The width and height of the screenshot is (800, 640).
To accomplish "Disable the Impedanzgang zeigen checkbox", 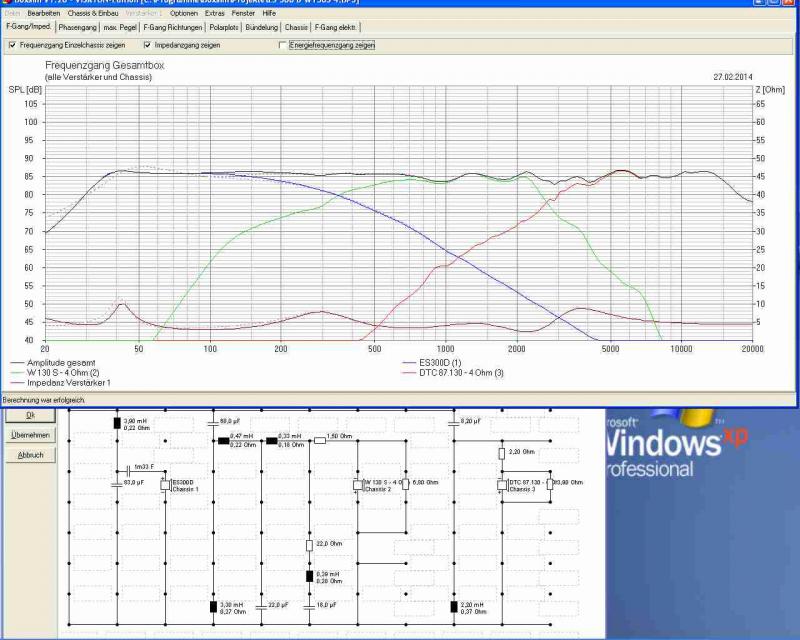I will point(147,45).
